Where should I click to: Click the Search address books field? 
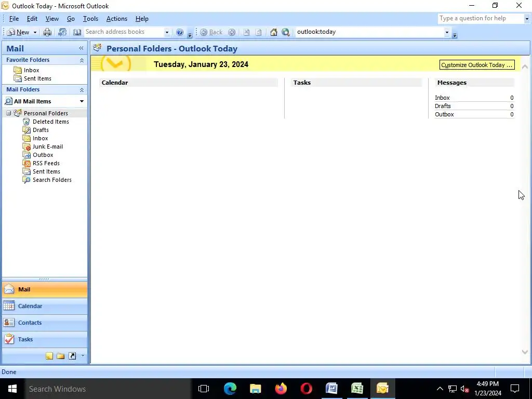tap(124, 32)
